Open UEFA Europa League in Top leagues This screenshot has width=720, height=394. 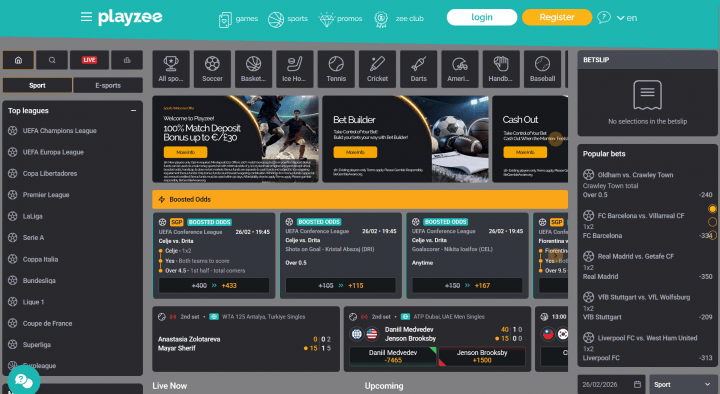tap(53, 152)
